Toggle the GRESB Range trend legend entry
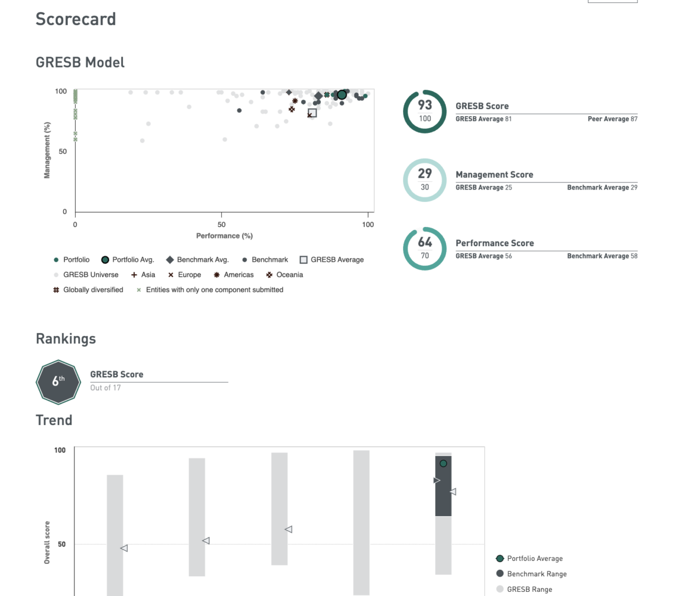This screenshot has width=700, height=596. click(524, 589)
